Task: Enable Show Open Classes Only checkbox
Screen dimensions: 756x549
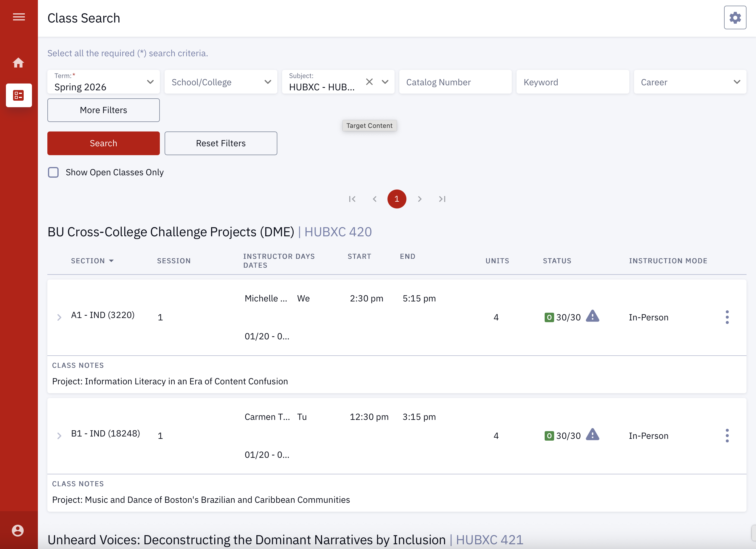Action: point(53,172)
